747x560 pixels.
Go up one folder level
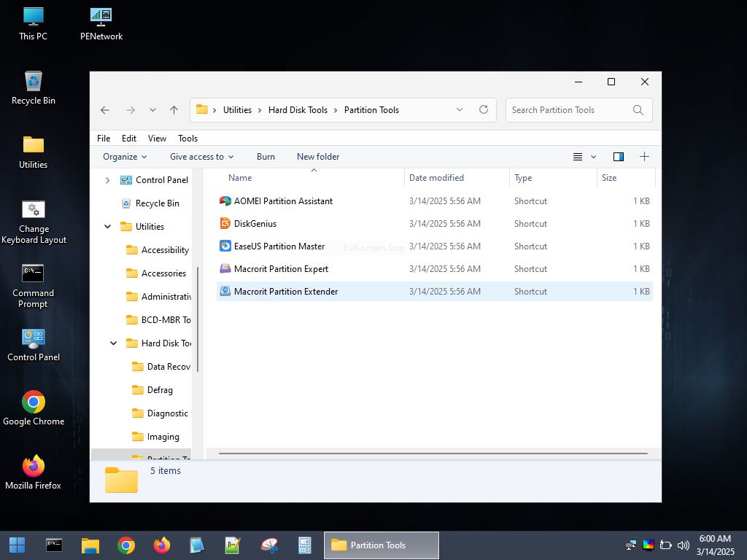[174, 110]
